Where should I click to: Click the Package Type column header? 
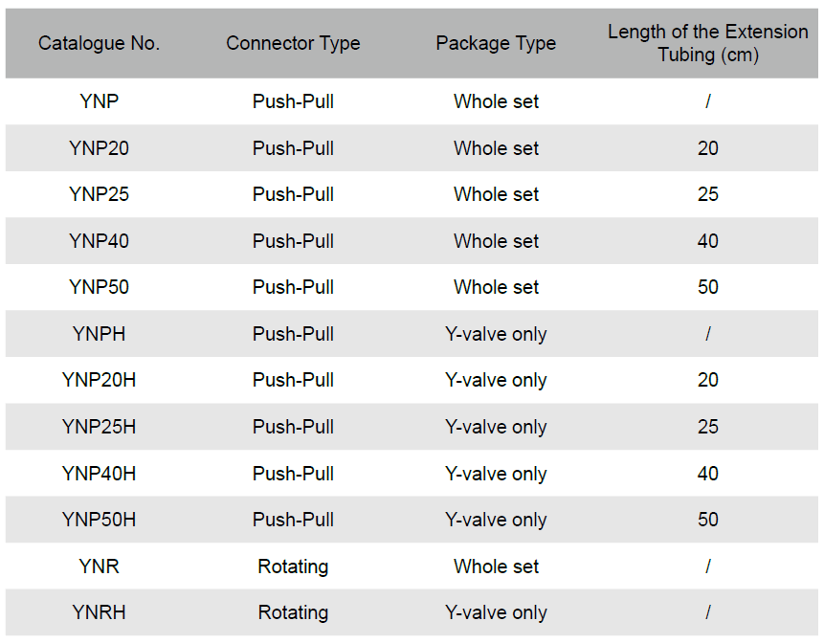496,43
